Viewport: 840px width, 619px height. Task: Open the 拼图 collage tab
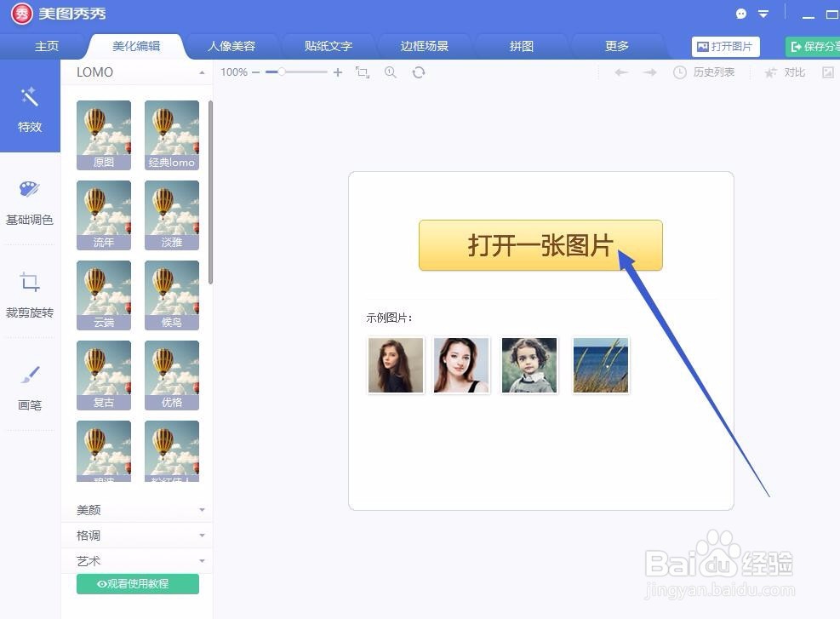tap(521, 46)
